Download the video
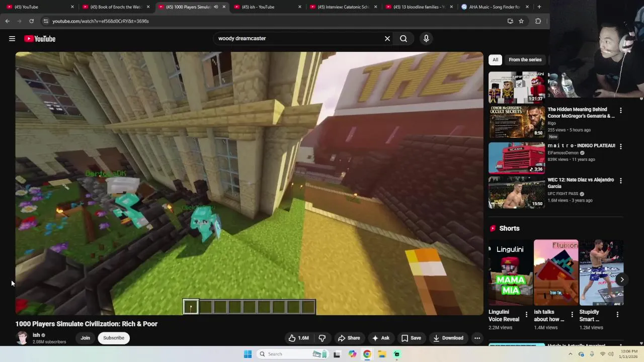 tap(448, 338)
